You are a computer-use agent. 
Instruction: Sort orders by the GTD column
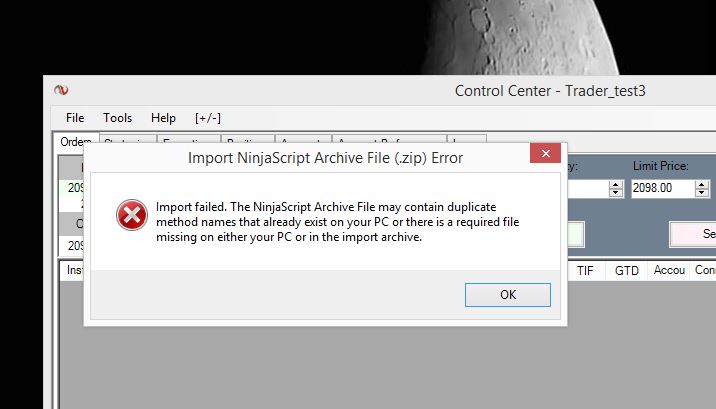click(x=626, y=271)
